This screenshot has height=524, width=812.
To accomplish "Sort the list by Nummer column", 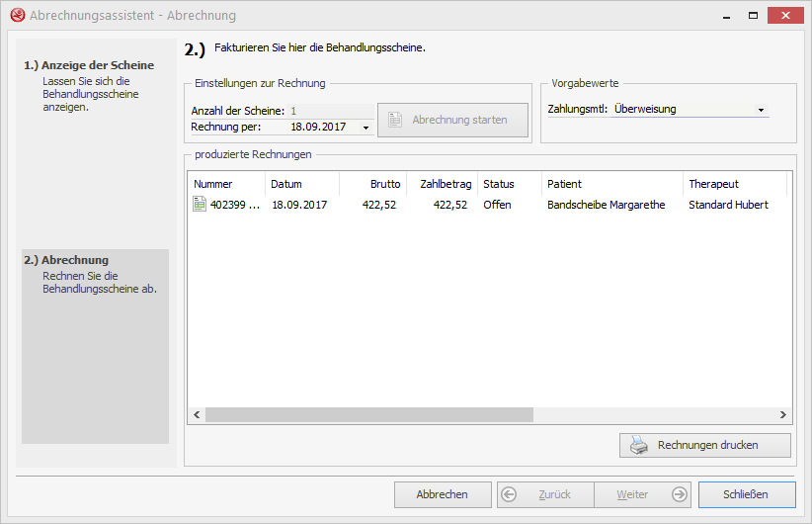I will 225,184.
